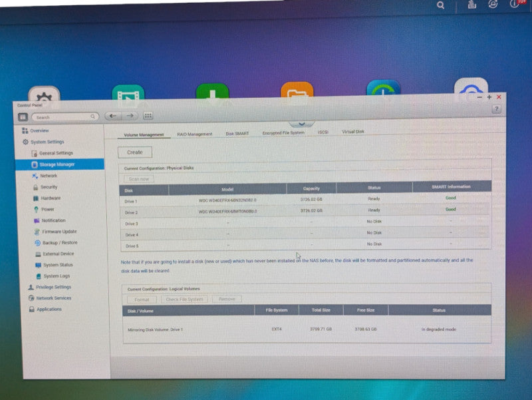This screenshot has height=400, width=532.
Task: Click the File System column header
Action: (277, 310)
